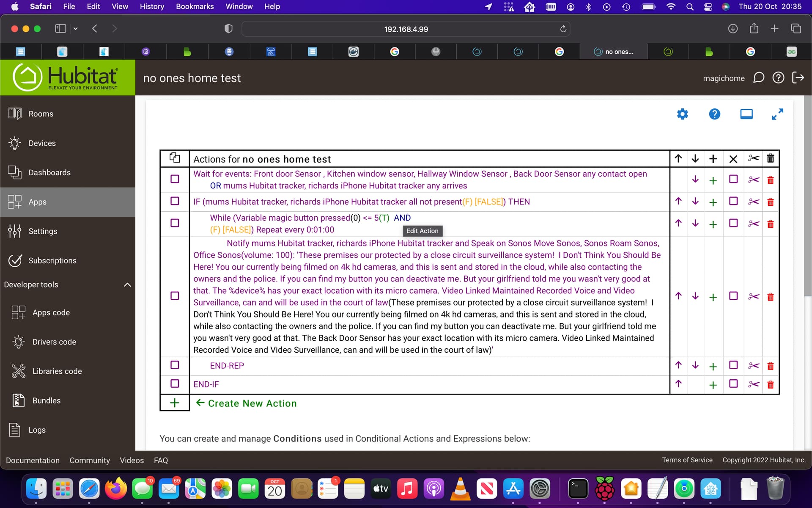Open the Community footer link
This screenshot has width=812, height=508.
pyautogui.click(x=90, y=460)
